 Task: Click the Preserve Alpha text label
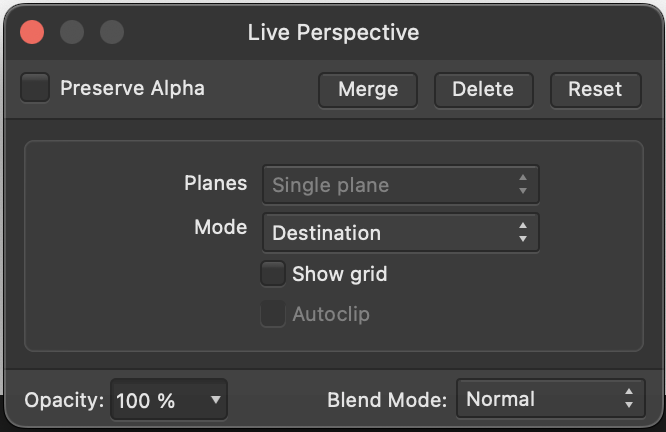pyautogui.click(x=133, y=88)
